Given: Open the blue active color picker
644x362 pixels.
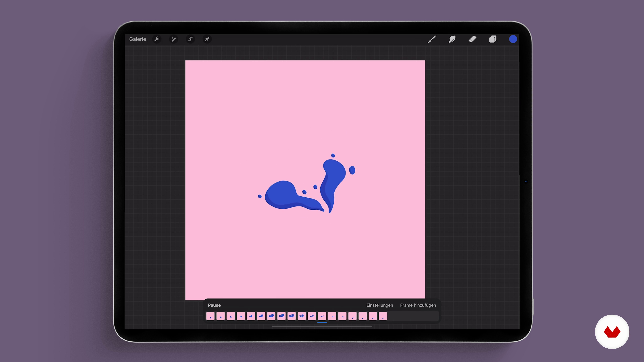Looking at the screenshot, I should tap(513, 39).
